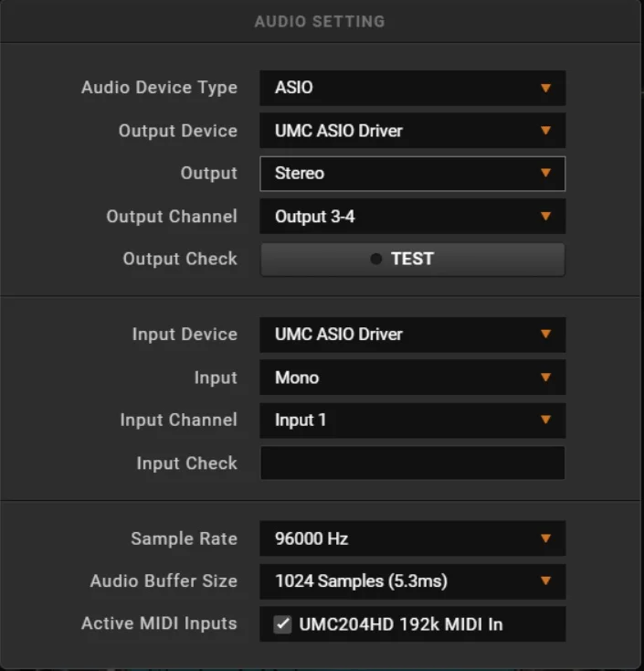644x671 pixels.
Task: Click the Audio Buffer Size arrow icon
Action: tap(545, 581)
